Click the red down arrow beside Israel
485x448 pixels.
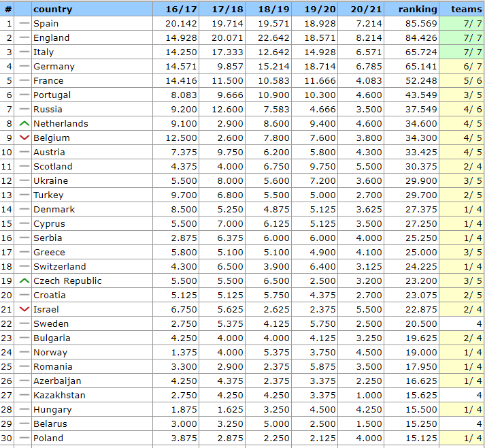[x=24, y=310]
